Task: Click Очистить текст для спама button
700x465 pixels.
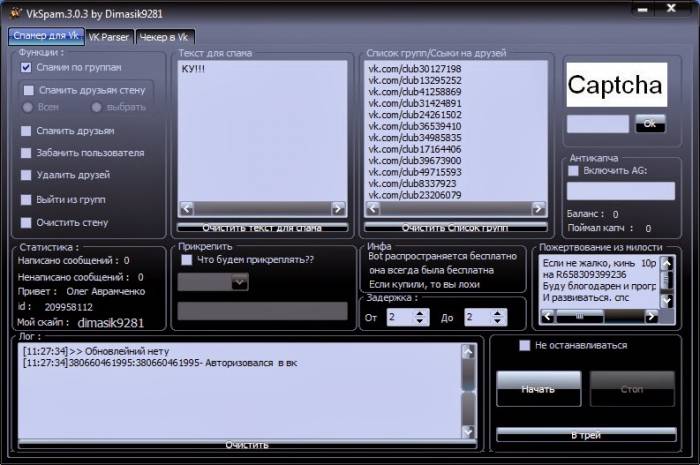Action: tap(262, 228)
